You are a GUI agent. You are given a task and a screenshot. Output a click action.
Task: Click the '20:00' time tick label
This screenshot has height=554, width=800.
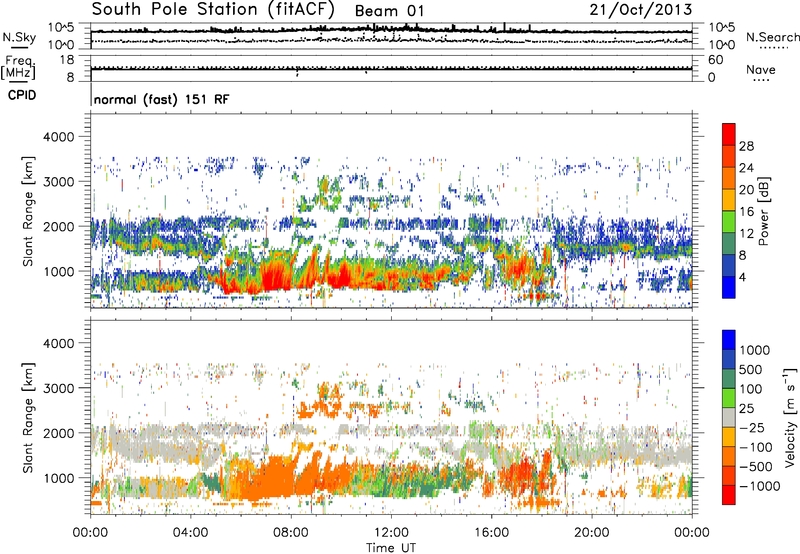coord(591,533)
